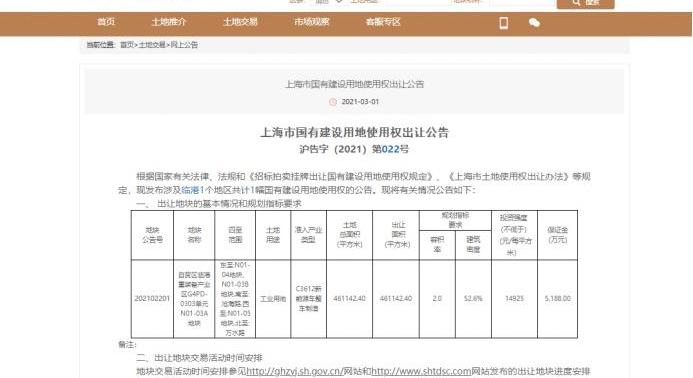Click the 地块公告号 column header
The height and width of the screenshot is (378, 693).
click(x=152, y=235)
